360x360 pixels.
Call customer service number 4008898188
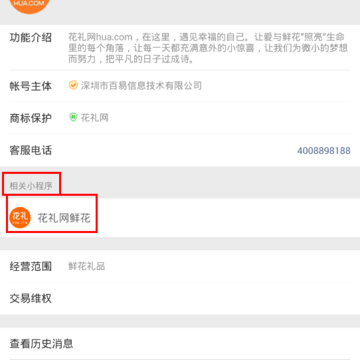[x=324, y=151]
